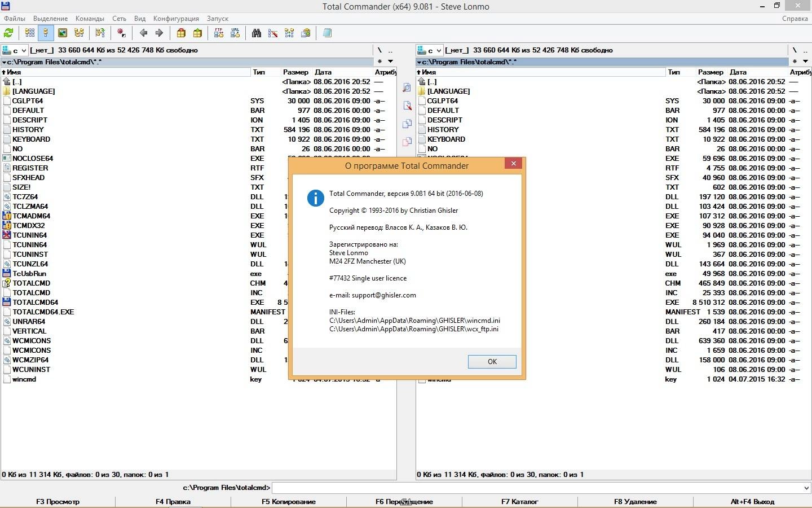Open the FTP connect toolbar icon
The width and height of the screenshot is (812, 508).
click(219, 33)
